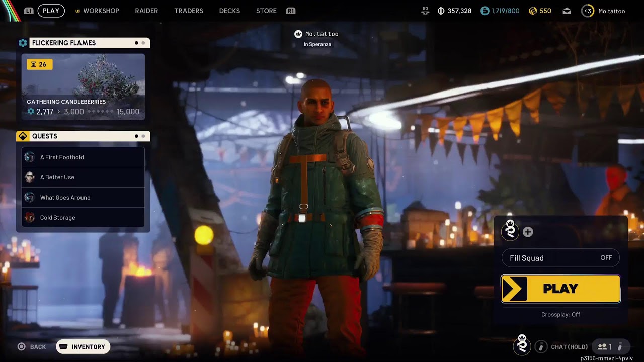
Task: Open the A Better Use quest
Action: [x=83, y=177]
